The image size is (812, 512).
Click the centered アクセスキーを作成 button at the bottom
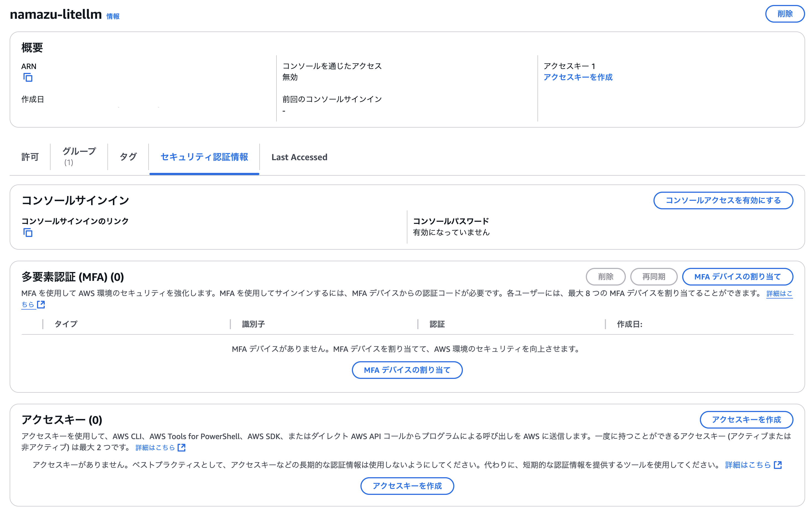pyautogui.click(x=407, y=486)
